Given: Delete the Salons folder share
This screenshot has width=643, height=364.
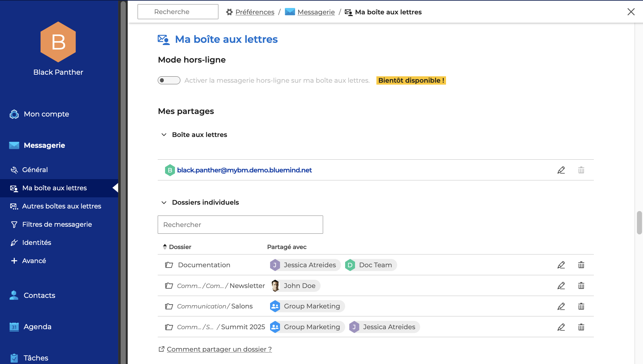Looking at the screenshot, I should [x=581, y=307].
